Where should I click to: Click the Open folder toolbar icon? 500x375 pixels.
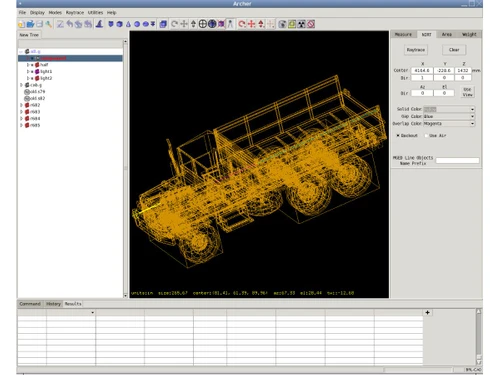30,24
